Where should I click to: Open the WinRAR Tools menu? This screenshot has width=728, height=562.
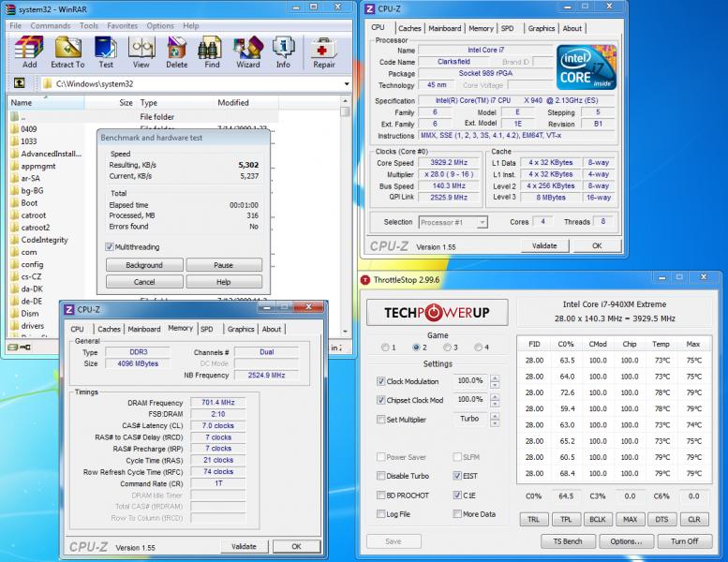coord(88,25)
